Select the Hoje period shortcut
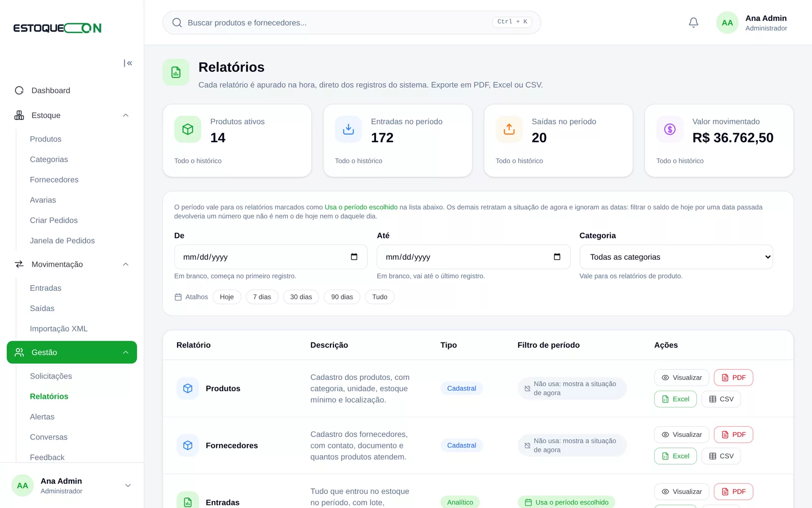Screen dimensions: 812x508 [227, 297]
